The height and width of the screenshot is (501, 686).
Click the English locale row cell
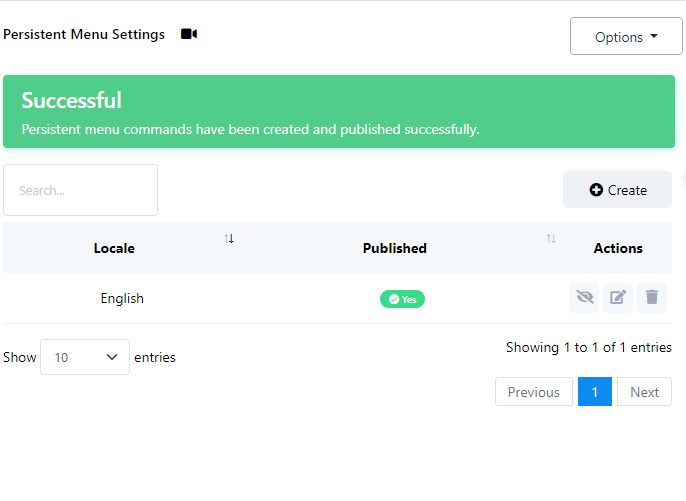pos(122,298)
